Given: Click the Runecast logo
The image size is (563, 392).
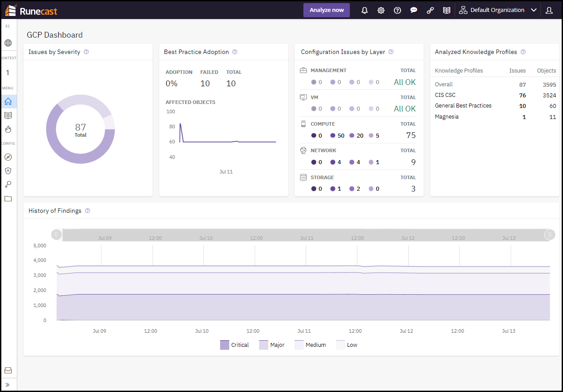Looking at the screenshot, I should 31,10.
